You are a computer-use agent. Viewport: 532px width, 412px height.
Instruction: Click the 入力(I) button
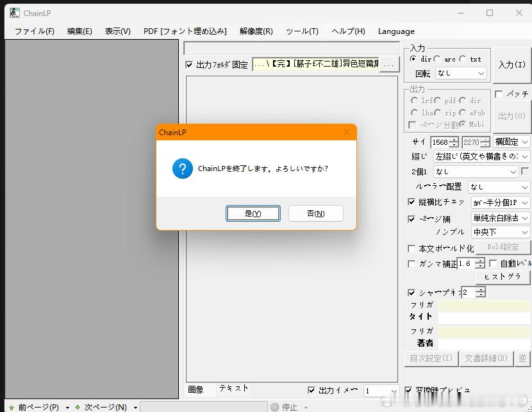(x=511, y=65)
